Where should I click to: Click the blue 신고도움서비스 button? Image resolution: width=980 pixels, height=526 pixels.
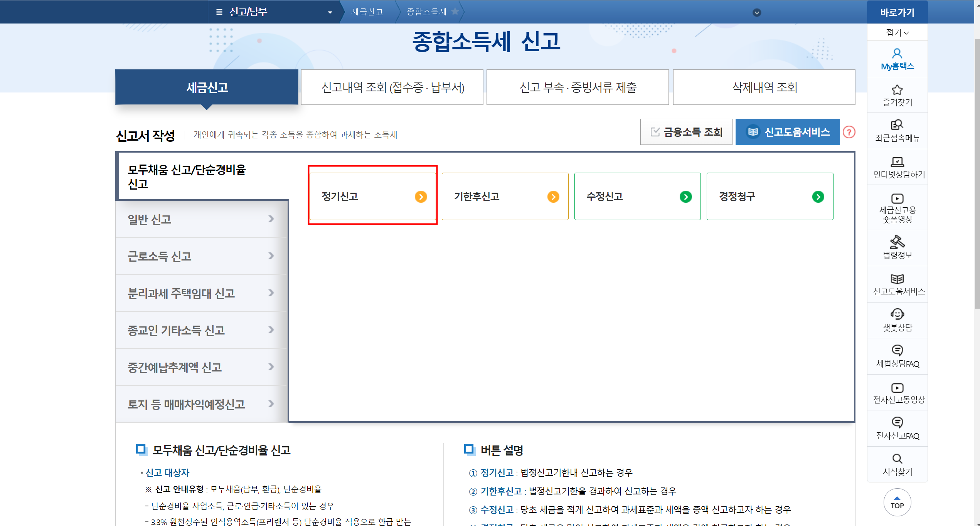point(788,132)
